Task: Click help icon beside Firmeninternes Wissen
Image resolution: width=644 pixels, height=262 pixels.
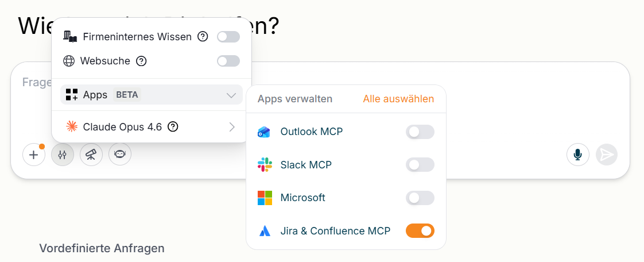Action: [x=203, y=37]
